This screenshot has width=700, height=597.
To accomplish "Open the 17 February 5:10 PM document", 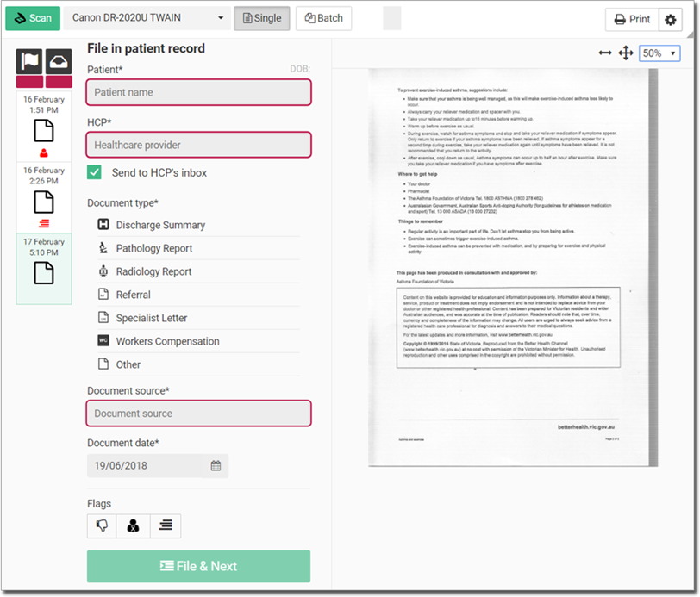I will pos(44,269).
